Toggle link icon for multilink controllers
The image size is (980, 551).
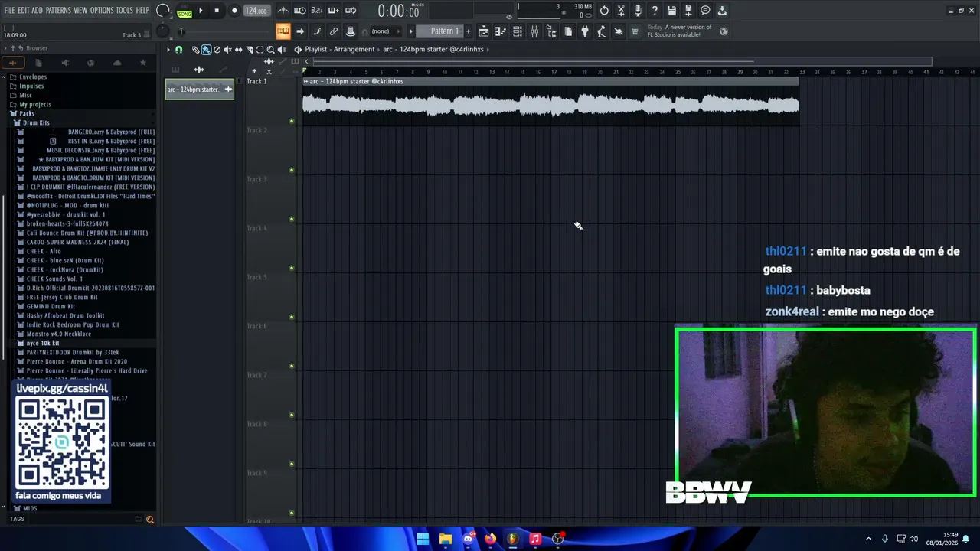tap(334, 31)
